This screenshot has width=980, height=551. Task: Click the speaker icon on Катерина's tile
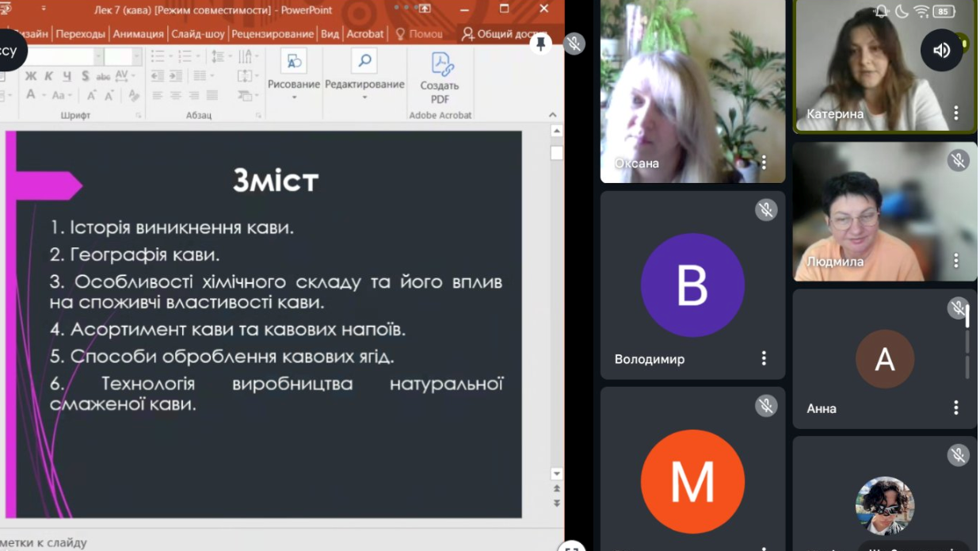(x=941, y=50)
